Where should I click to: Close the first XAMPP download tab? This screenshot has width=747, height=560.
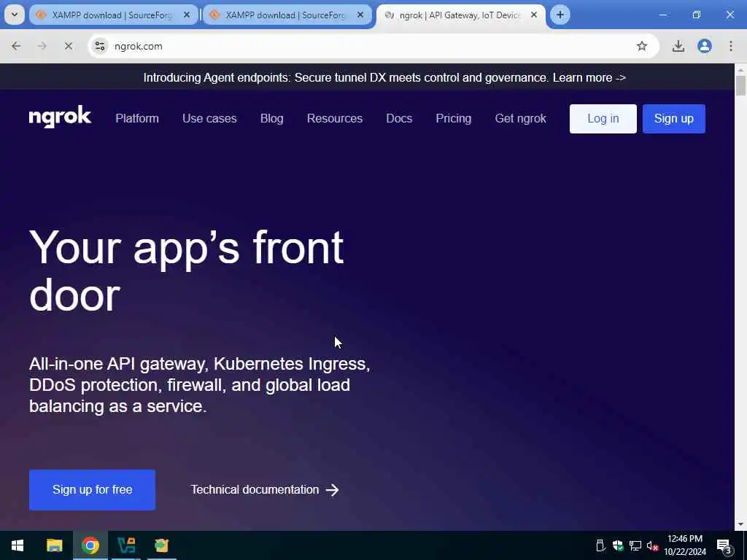tap(187, 15)
